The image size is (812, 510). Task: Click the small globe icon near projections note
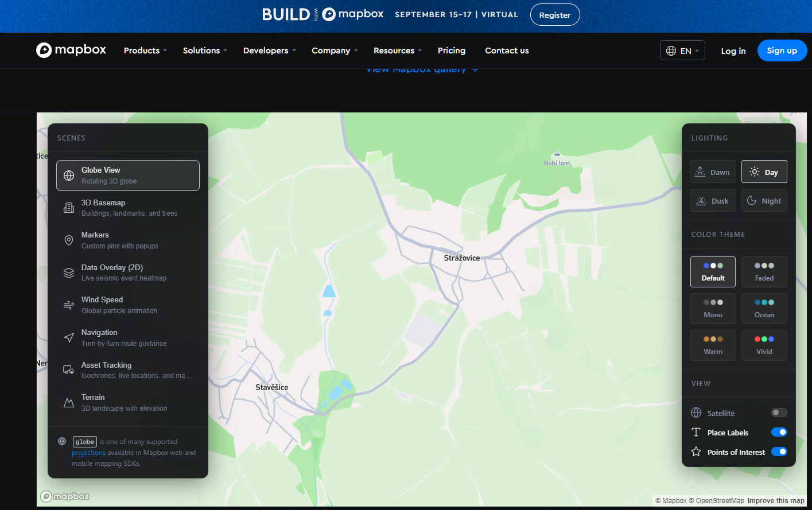(62, 441)
